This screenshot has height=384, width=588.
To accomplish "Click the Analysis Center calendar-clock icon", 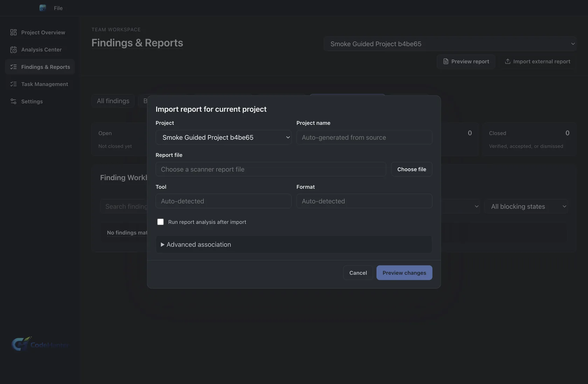I will (14, 50).
